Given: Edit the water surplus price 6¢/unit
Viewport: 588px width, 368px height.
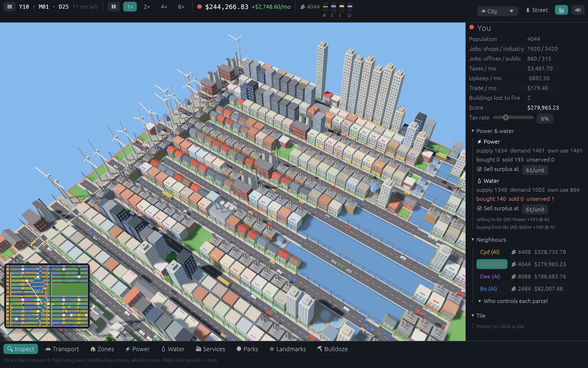Looking at the screenshot, I should [x=535, y=209].
